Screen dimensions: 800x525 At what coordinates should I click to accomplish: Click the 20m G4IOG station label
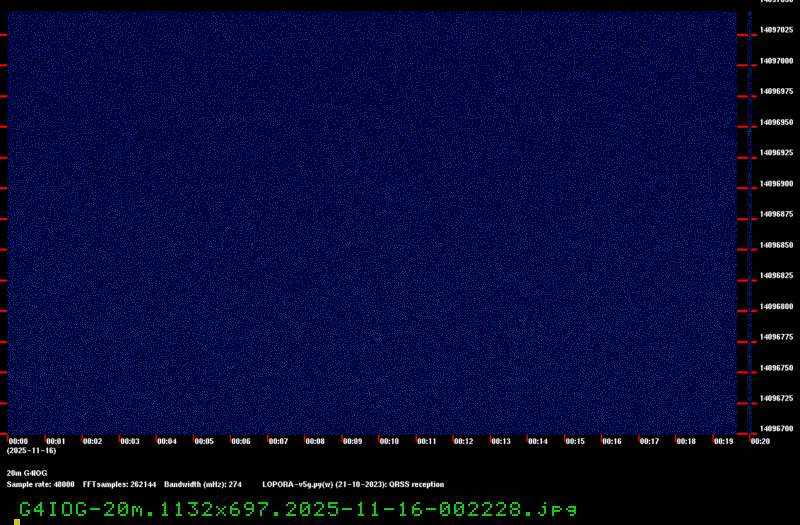tap(27, 472)
